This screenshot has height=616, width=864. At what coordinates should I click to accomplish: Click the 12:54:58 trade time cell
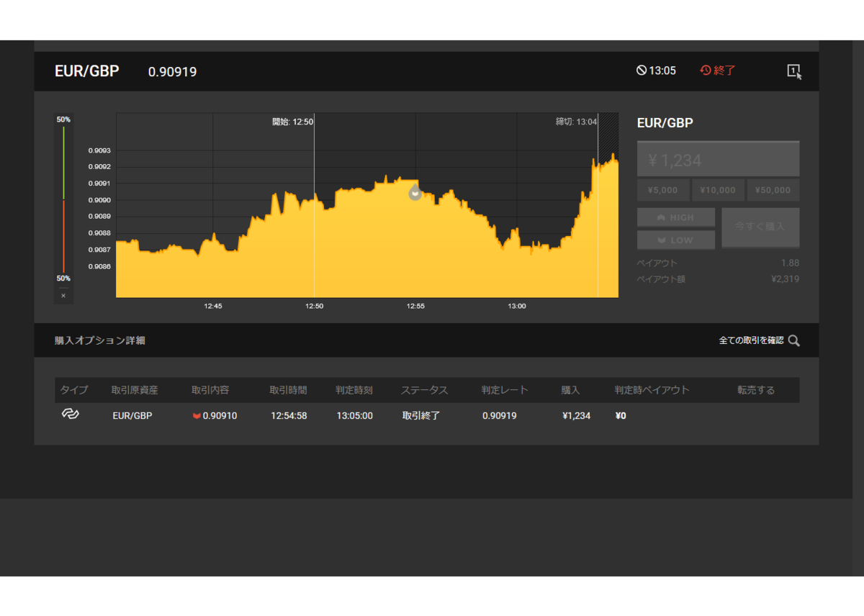[289, 415]
